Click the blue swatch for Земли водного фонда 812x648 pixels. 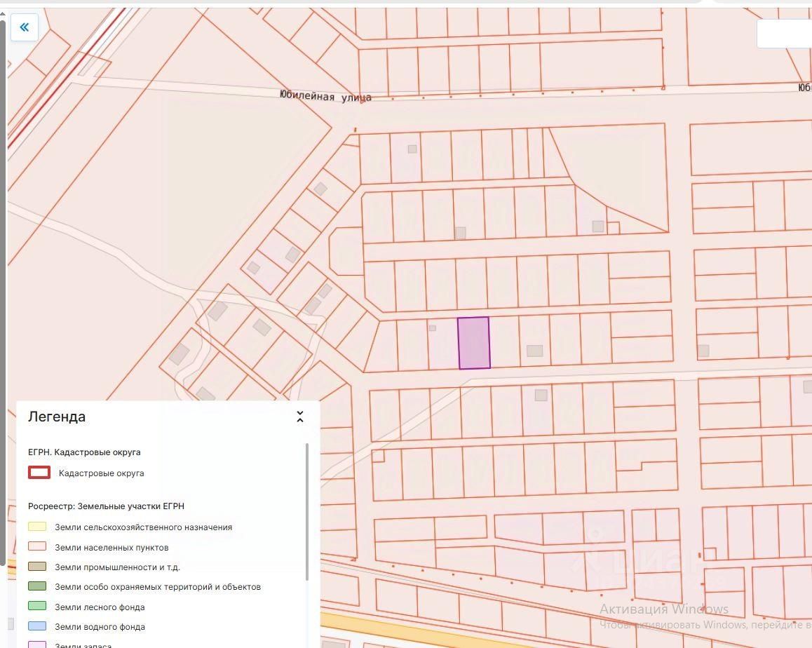click(36, 626)
